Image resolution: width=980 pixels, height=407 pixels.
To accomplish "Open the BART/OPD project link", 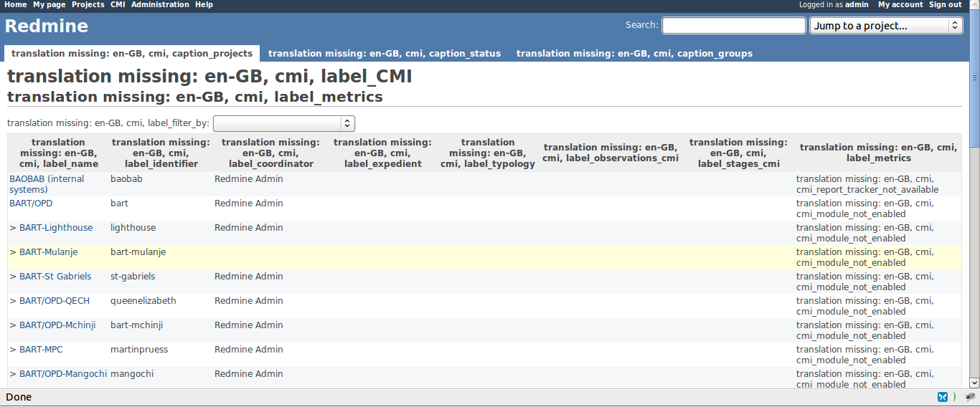I will coord(31,203).
